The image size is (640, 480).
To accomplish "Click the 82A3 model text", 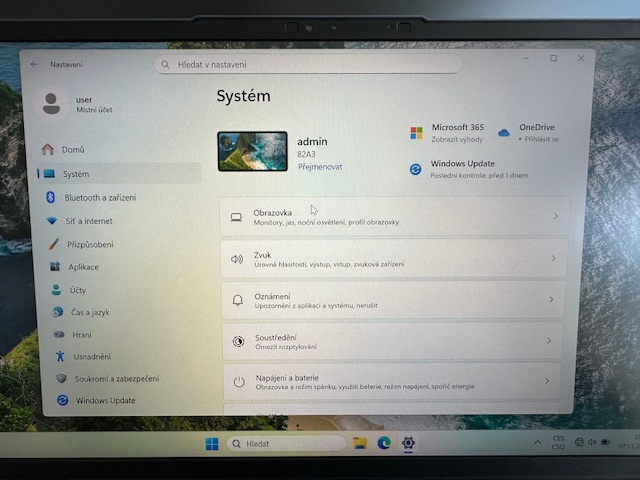I will point(306,154).
